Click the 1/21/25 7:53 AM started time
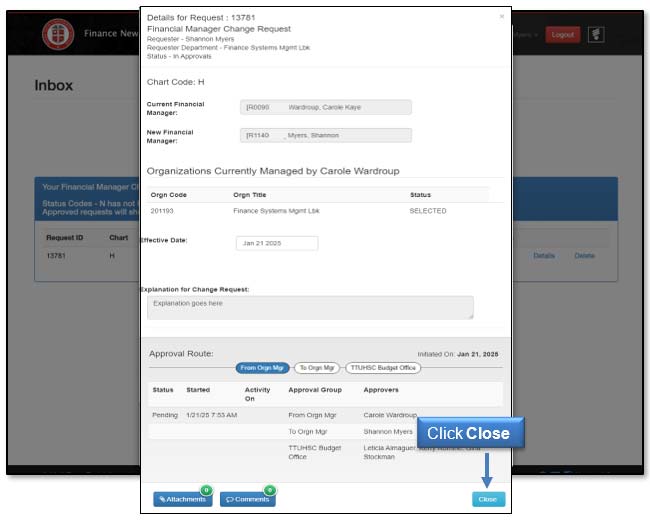 [211, 415]
